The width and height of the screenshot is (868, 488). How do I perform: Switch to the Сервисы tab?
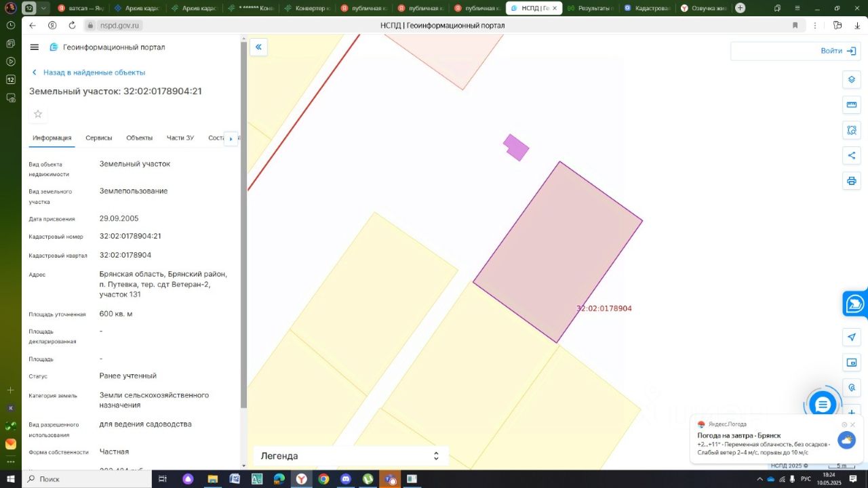tap(99, 138)
